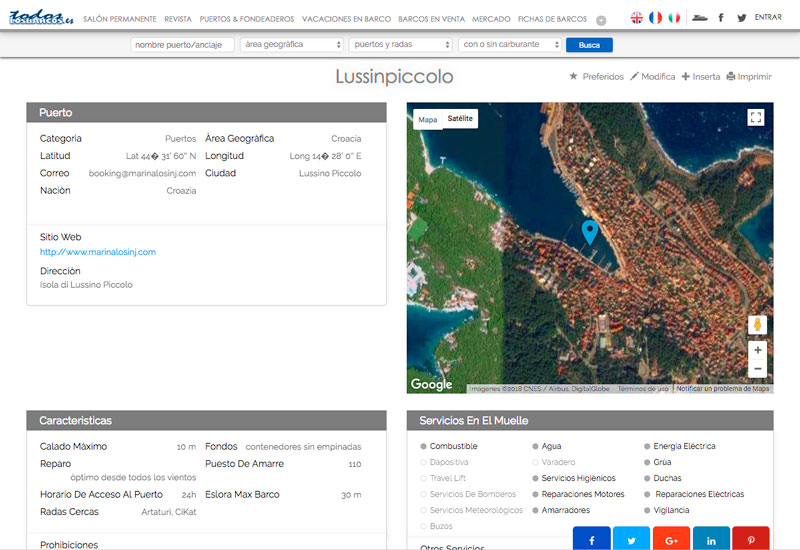This screenshot has width=800, height=550.
Task: Open Vacaciones en Barco menu
Action: 346,19
